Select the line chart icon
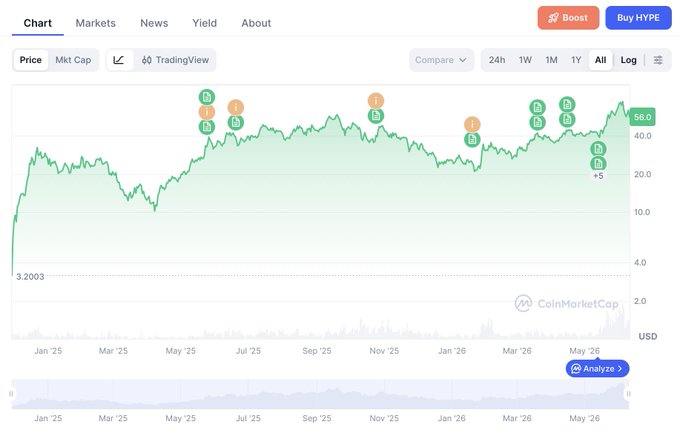 (119, 60)
